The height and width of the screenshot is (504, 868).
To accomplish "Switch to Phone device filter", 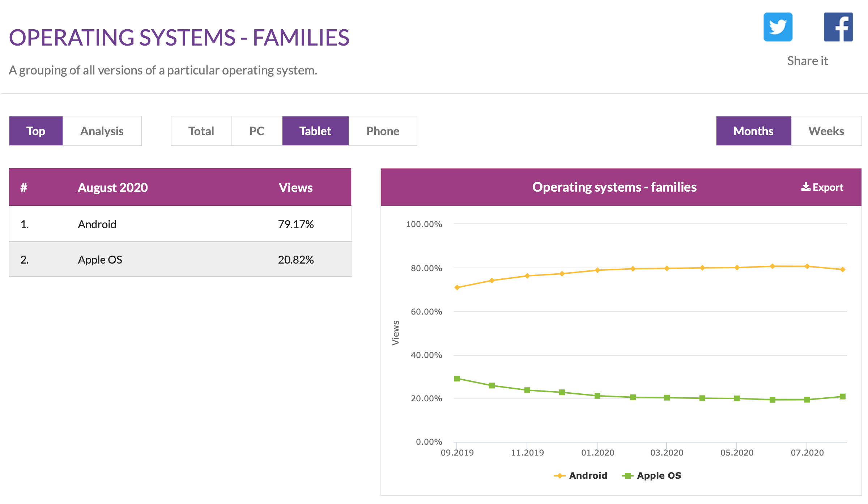I will [x=383, y=131].
